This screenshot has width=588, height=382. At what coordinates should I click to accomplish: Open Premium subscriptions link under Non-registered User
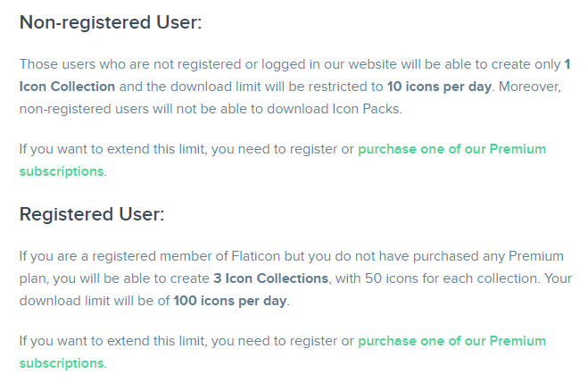click(451, 149)
